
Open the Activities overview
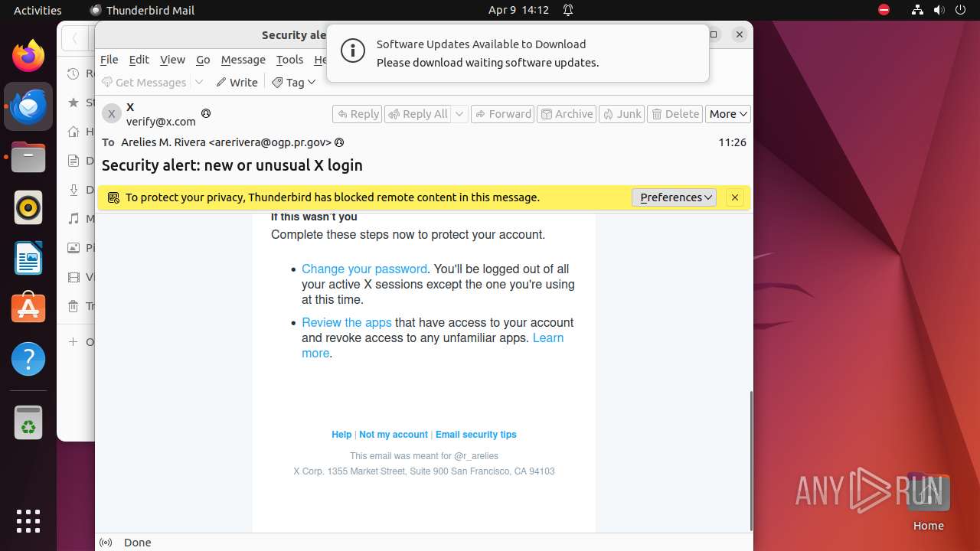click(x=38, y=10)
